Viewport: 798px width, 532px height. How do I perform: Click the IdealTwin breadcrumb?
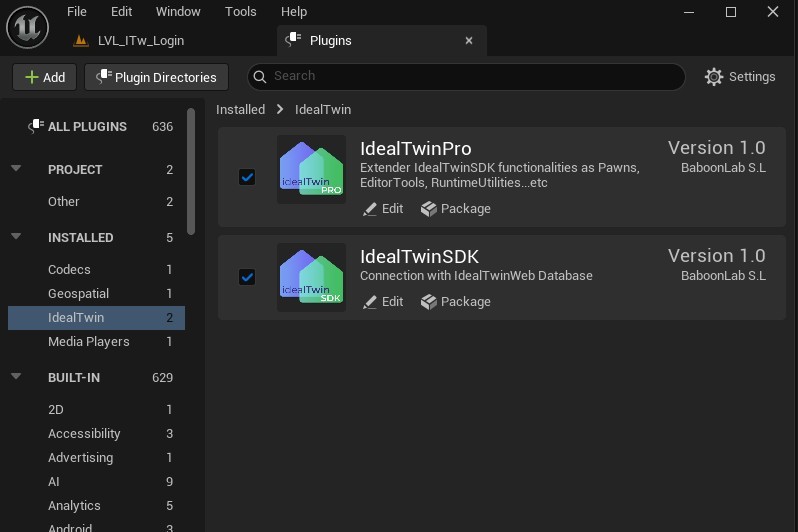pyautogui.click(x=323, y=109)
